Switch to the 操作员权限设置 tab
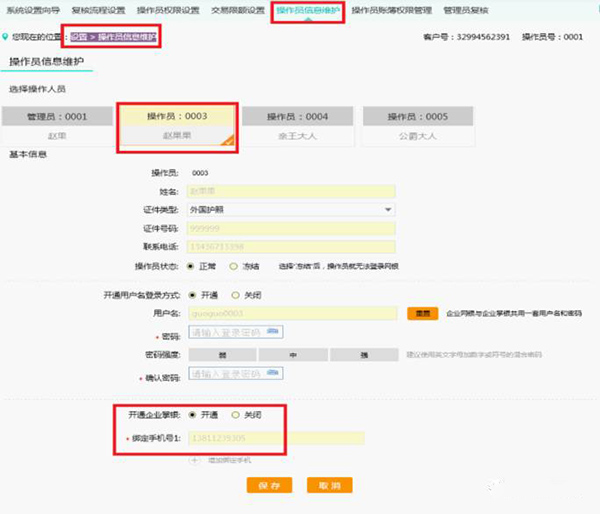This screenshot has height=514, width=600. coord(169,10)
